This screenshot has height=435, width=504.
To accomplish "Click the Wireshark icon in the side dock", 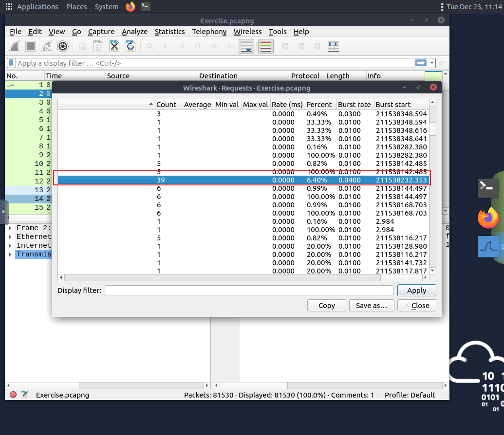I will coord(488,247).
